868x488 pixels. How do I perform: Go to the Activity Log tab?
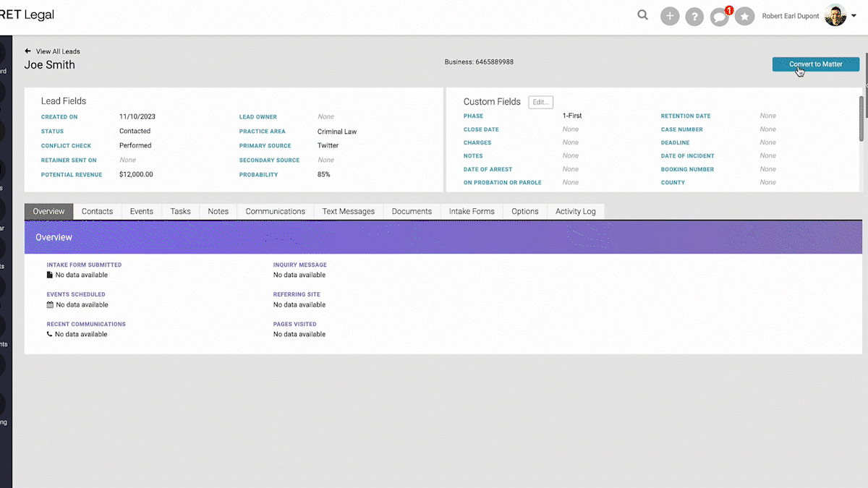point(575,211)
